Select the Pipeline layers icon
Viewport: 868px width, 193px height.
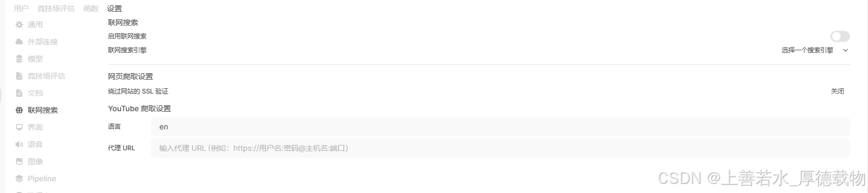tap(19, 179)
